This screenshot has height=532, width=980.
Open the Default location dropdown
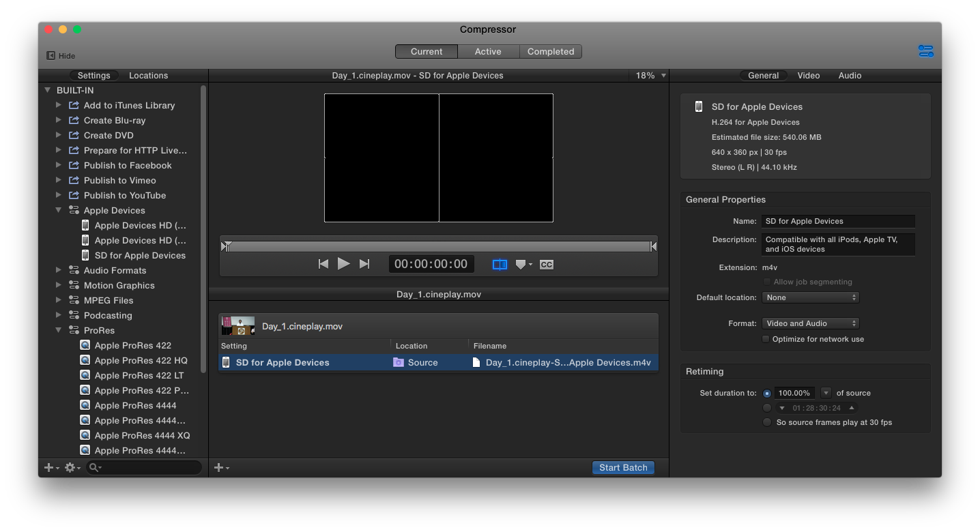pyautogui.click(x=810, y=297)
